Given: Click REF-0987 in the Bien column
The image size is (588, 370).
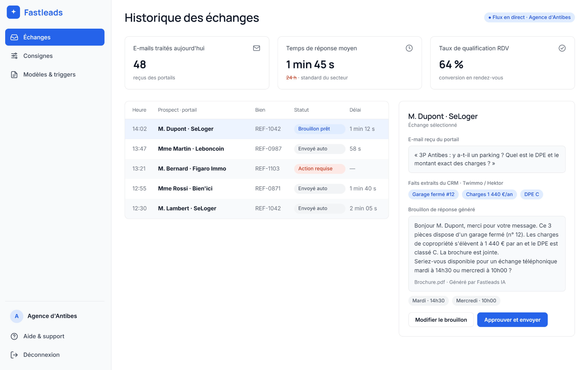Looking at the screenshot, I should pyautogui.click(x=268, y=149).
